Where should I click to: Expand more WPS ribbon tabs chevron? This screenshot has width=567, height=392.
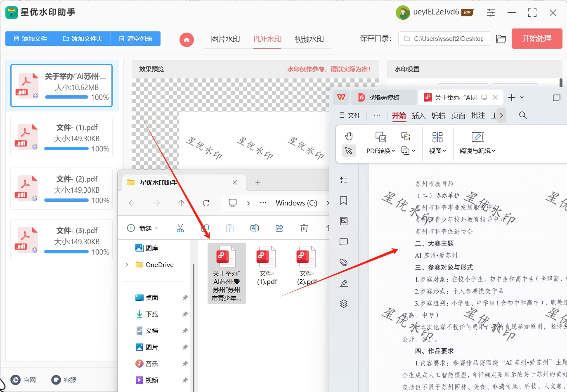pos(501,116)
